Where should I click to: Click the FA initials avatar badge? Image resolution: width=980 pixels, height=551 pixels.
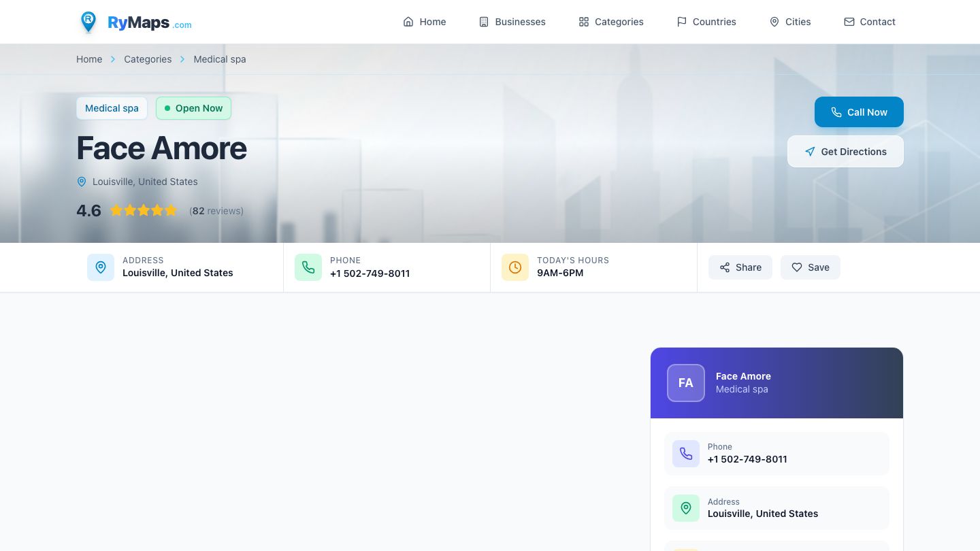click(685, 383)
